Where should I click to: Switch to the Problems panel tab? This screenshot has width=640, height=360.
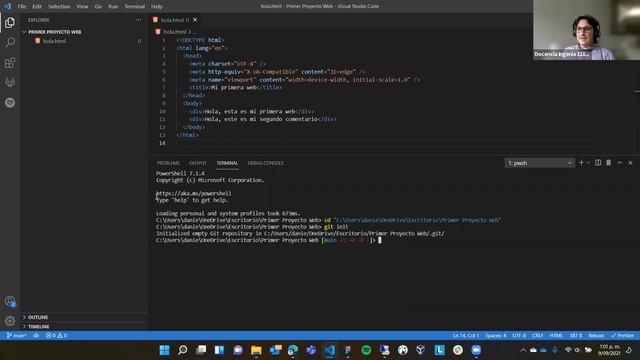[x=168, y=163]
